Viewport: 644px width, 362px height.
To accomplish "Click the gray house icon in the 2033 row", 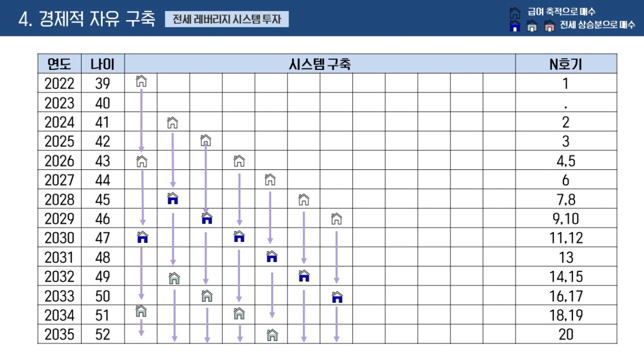I will pos(207,296).
